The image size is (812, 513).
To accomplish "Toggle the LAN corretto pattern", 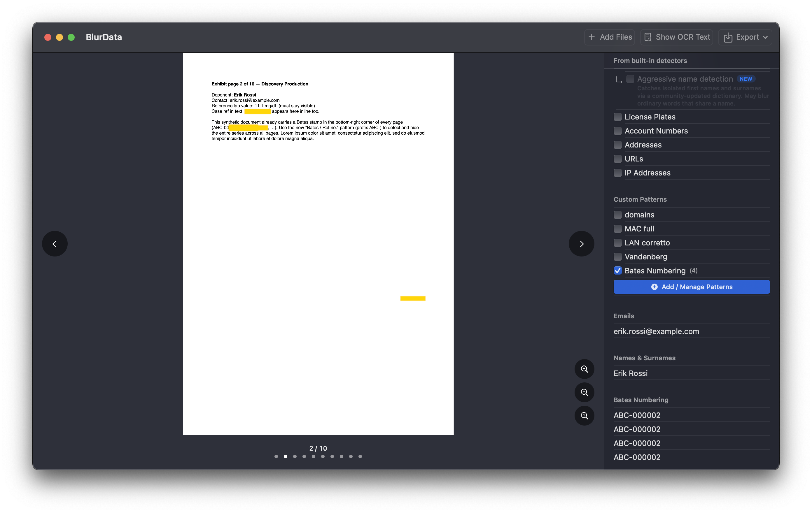I will click(617, 243).
